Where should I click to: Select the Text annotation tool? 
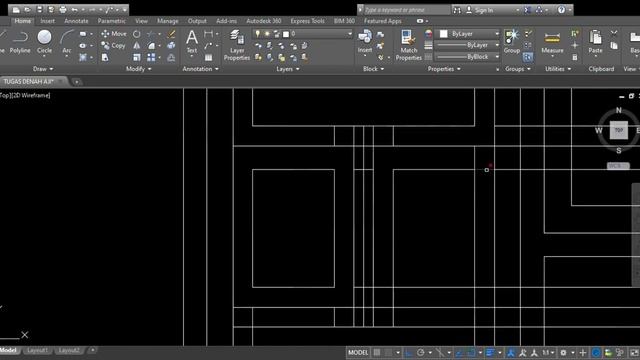(x=192, y=42)
